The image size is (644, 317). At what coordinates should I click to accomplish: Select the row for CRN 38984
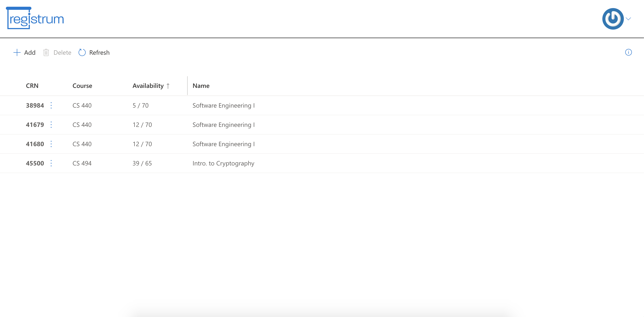[x=350, y=105]
